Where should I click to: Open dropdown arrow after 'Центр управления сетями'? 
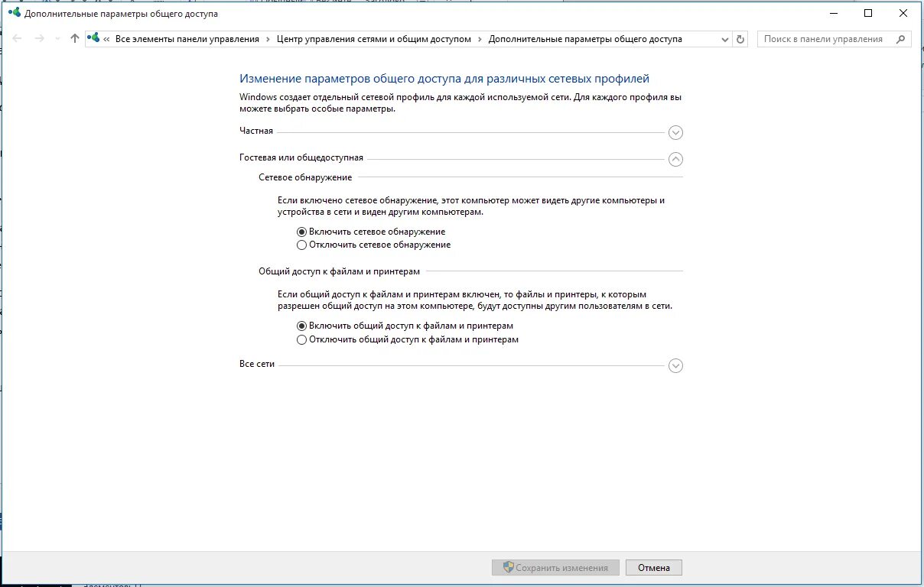pos(480,39)
